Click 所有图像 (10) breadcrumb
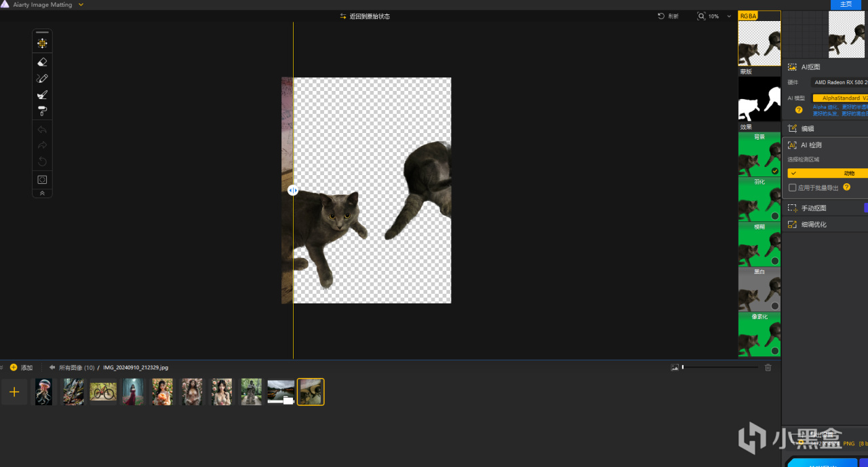This screenshot has width=868, height=467. pyautogui.click(x=77, y=367)
